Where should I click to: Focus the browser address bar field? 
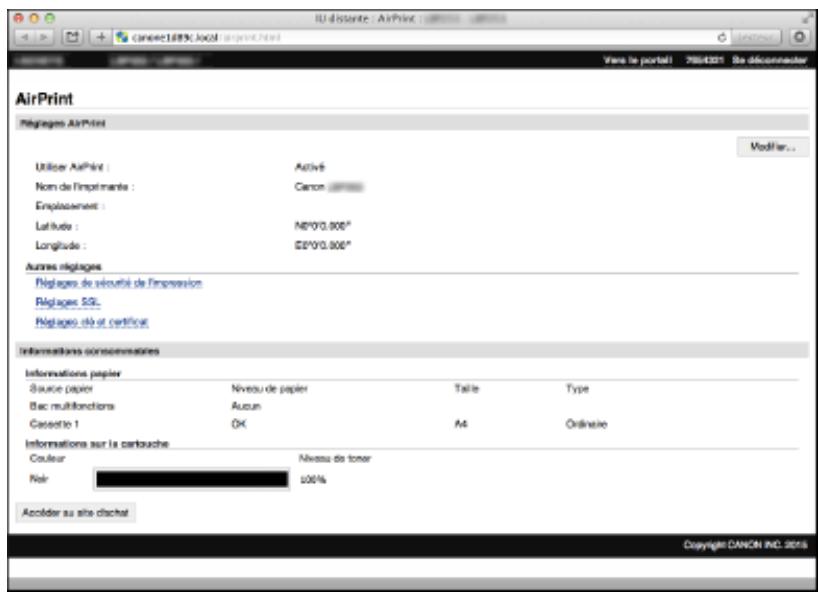coord(422,37)
